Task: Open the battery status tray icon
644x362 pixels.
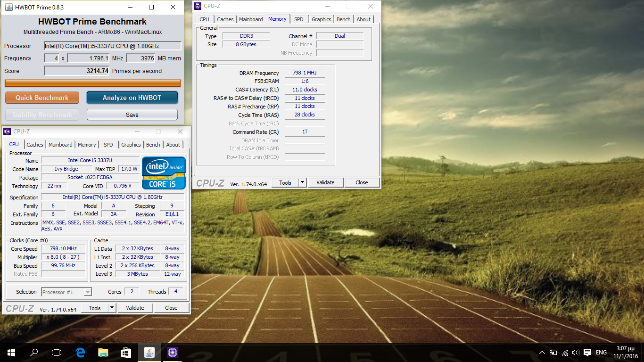Action: click(553, 353)
